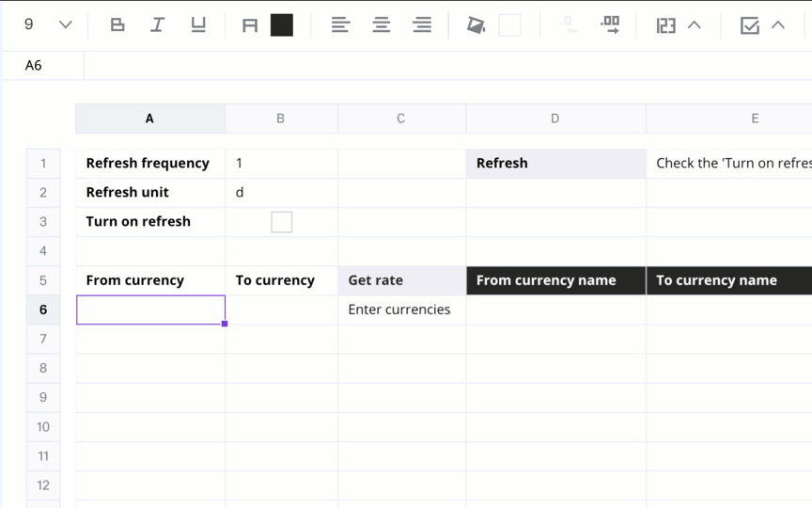
Task: Click the text color icon
Action: click(250, 24)
